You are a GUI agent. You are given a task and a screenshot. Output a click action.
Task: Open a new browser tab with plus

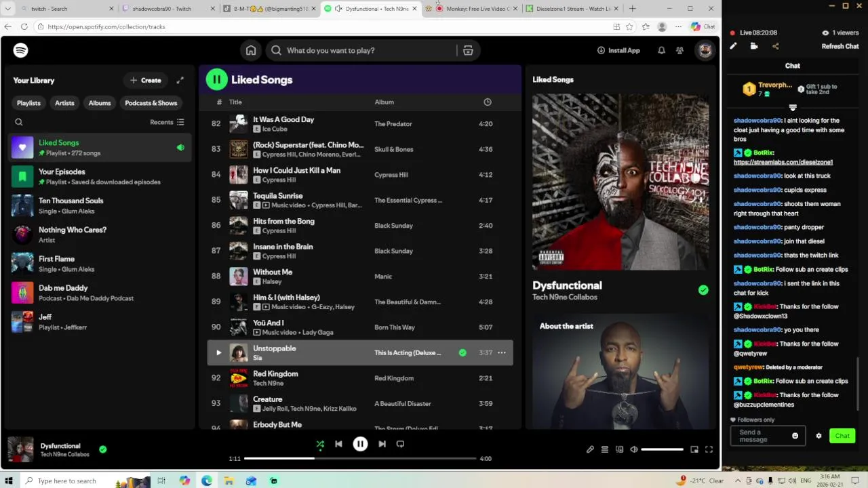[633, 9]
